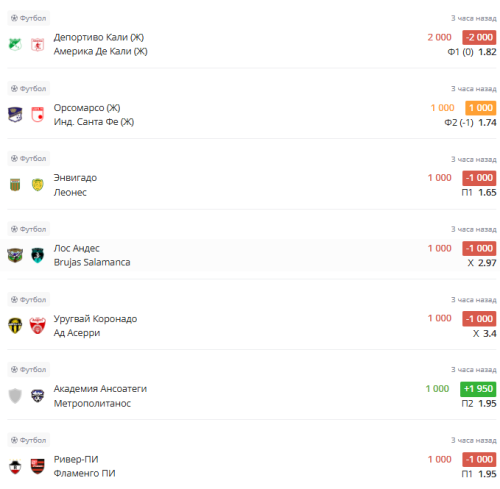This screenshot has height=489, width=500.
Task: Click the Brujas Salamanca team logo
Action: pyautogui.click(x=37, y=255)
